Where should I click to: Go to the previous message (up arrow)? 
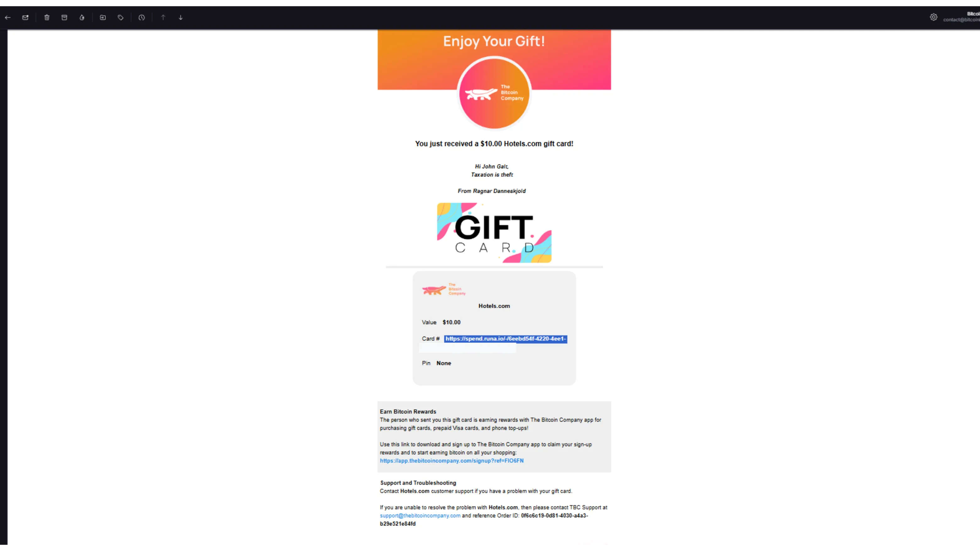(x=163, y=18)
